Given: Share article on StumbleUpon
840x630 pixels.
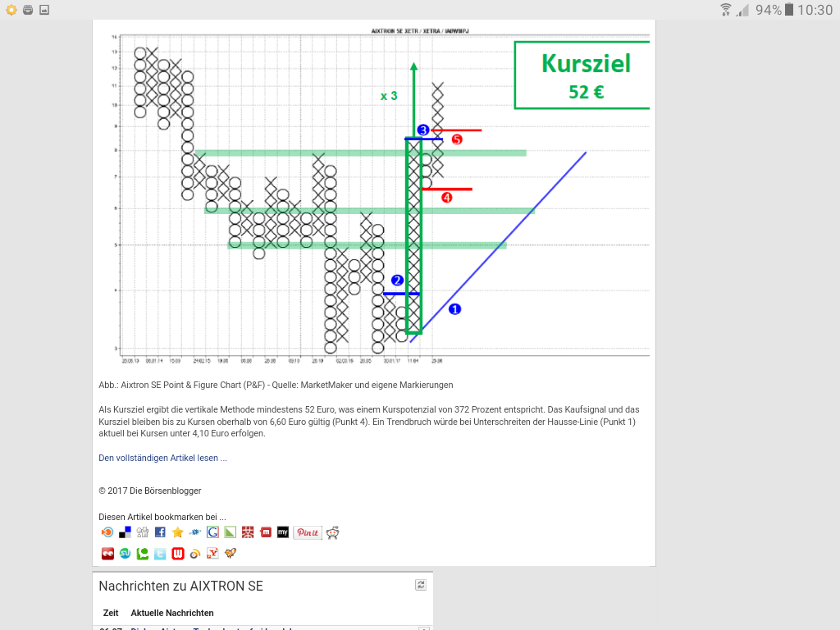Looking at the screenshot, I should (x=125, y=554).
